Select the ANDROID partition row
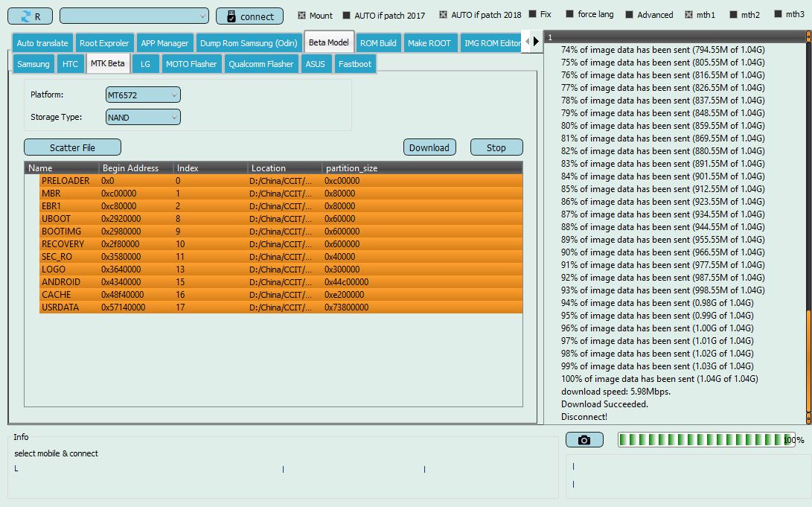Screen dimensions: 812x507 [281, 281]
